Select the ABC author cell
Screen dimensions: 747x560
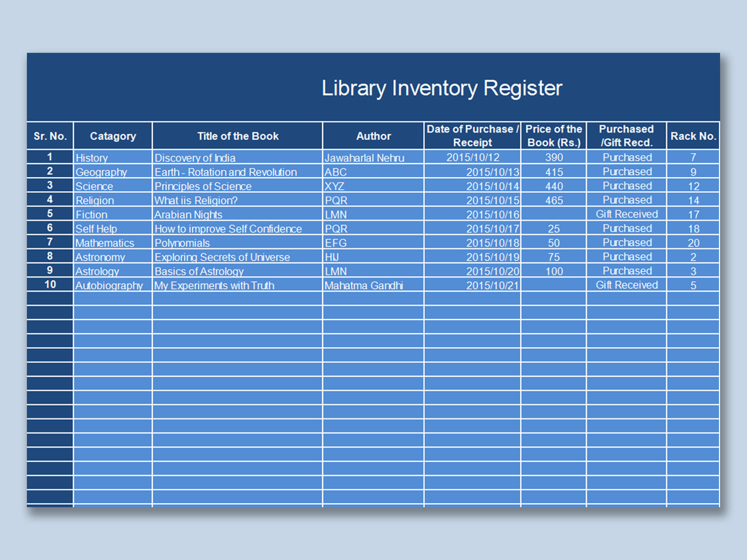click(373, 172)
